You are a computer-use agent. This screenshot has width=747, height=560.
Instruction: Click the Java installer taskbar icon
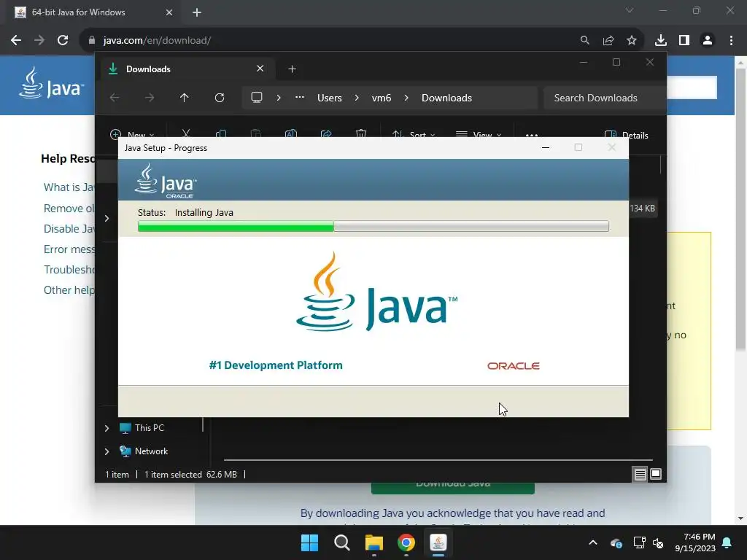pos(438,542)
